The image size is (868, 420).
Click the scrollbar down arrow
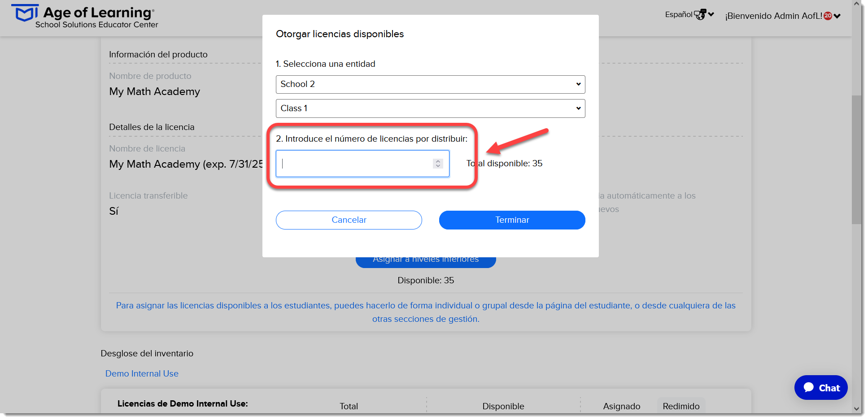coord(856,409)
